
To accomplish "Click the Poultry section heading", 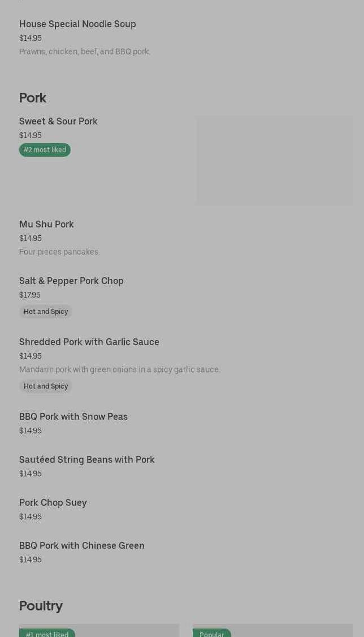I will (41, 606).
